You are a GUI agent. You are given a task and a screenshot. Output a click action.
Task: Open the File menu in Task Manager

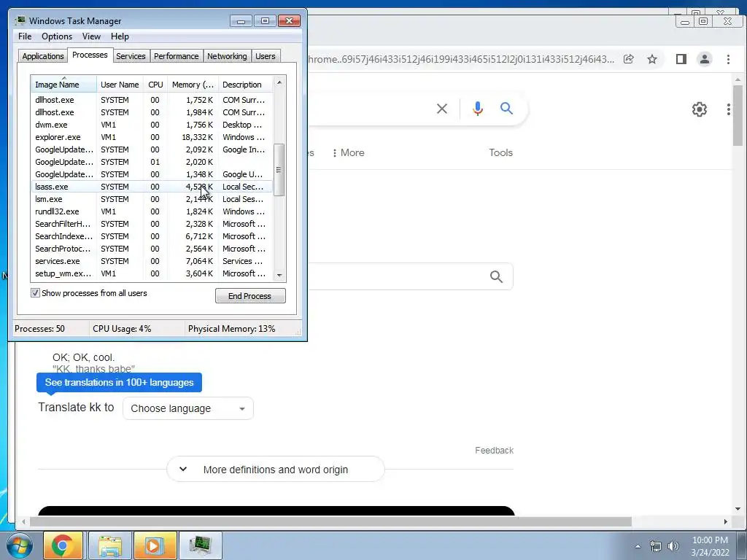(25, 36)
